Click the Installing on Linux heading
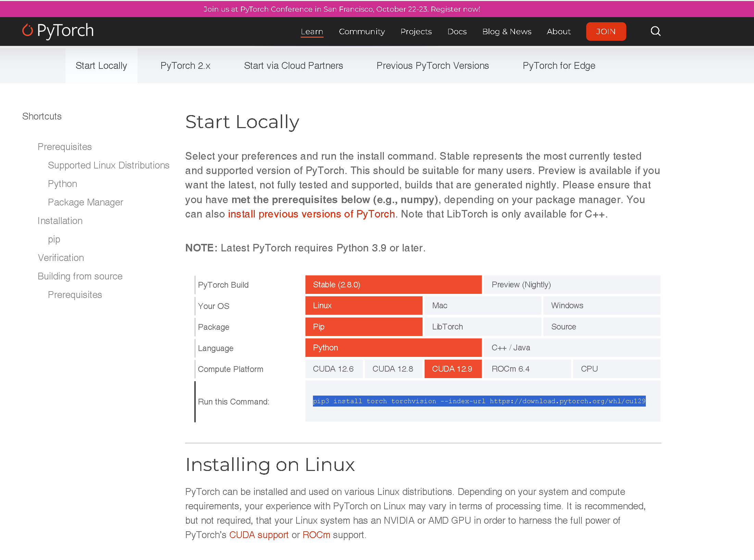The height and width of the screenshot is (560, 754). point(270,465)
